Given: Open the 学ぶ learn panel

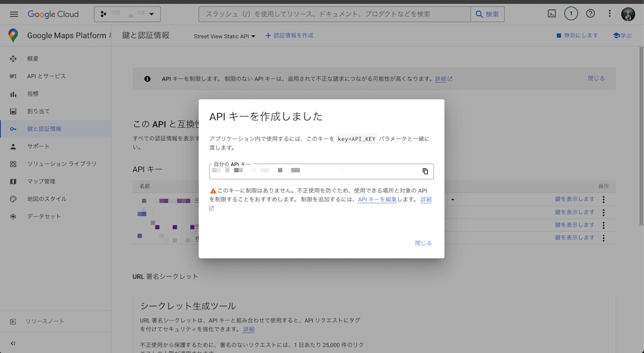Looking at the screenshot, I should tap(623, 35).
